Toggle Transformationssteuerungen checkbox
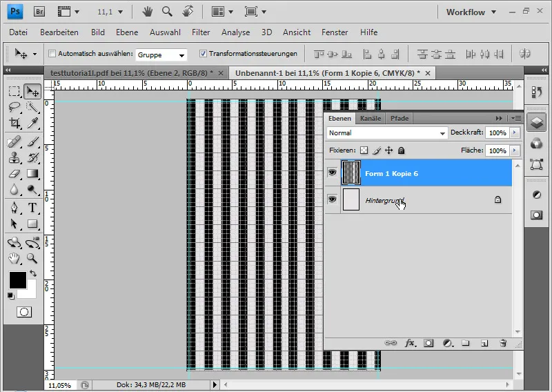This screenshot has width=552, height=392. (x=203, y=54)
